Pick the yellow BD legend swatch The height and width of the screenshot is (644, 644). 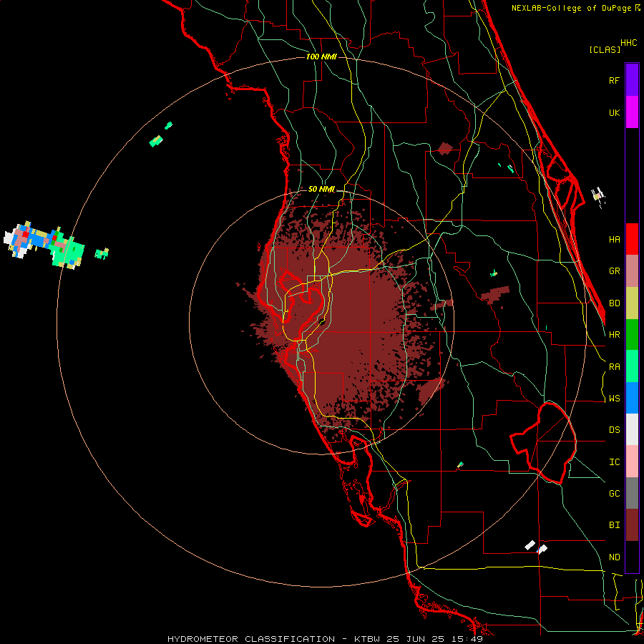(x=632, y=303)
